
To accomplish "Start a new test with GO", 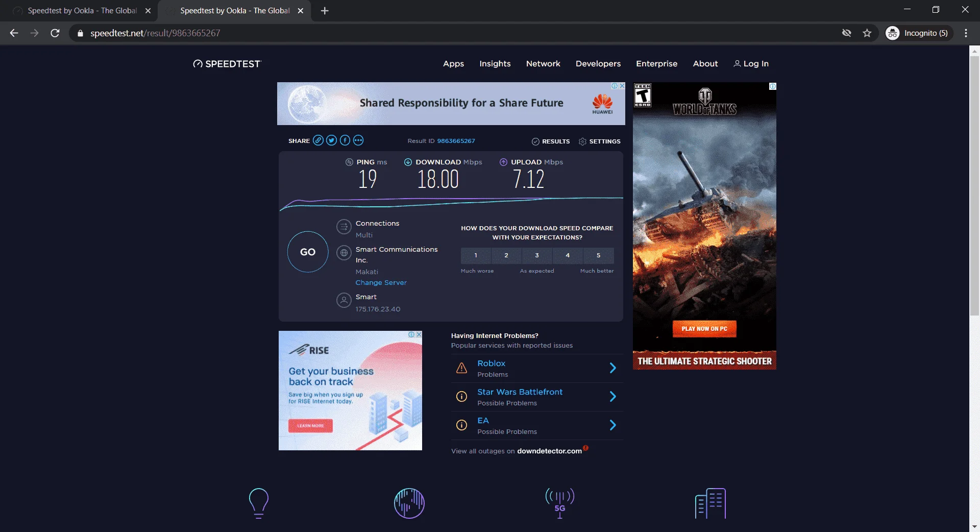I will coord(308,252).
